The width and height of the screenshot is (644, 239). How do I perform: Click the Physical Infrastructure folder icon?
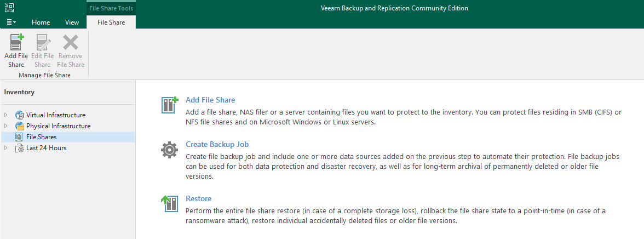pos(20,126)
